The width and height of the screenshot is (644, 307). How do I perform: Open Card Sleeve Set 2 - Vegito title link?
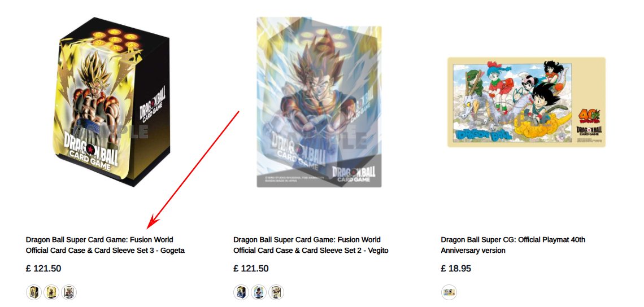click(x=311, y=244)
